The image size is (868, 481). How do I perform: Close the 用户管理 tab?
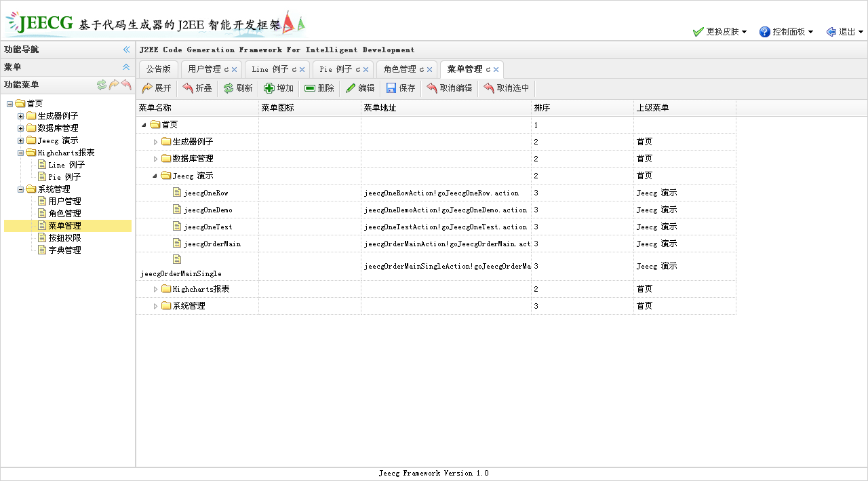coord(234,70)
